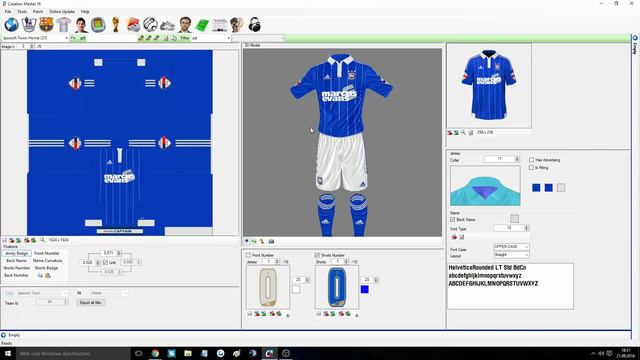Open the player face icon

click(x=81, y=25)
